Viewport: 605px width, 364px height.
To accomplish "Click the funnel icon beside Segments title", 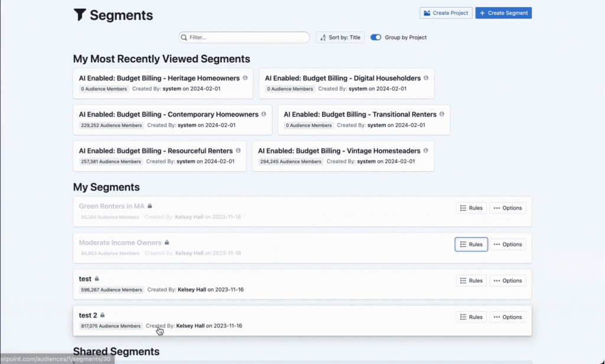I will [80, 15].
